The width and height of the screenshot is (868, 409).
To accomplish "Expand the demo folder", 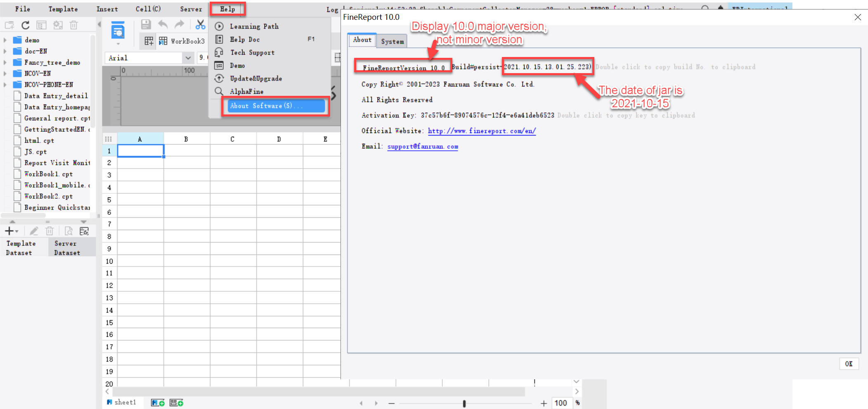I will pyautogui.click(x=5, y=40).
